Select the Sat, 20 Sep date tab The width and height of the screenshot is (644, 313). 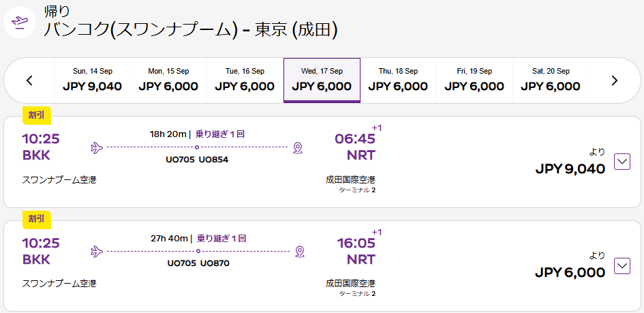(x=551, y=80)
